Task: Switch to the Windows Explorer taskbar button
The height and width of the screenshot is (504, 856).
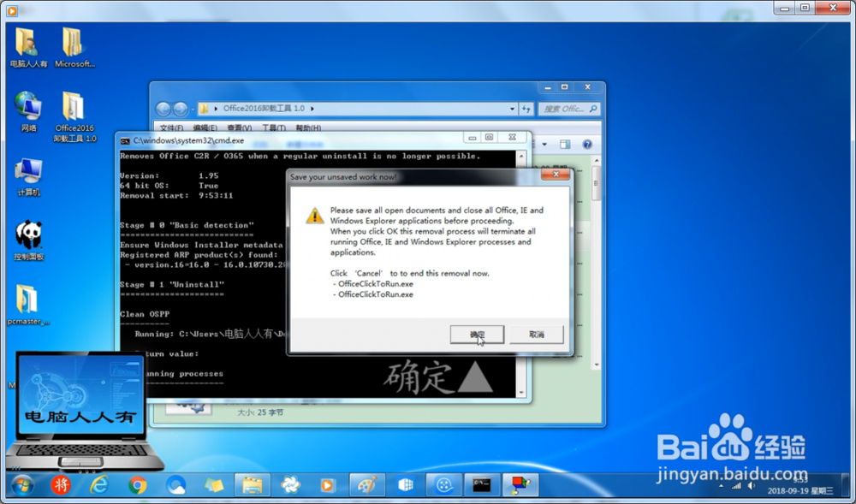Action: coord(253,484)
